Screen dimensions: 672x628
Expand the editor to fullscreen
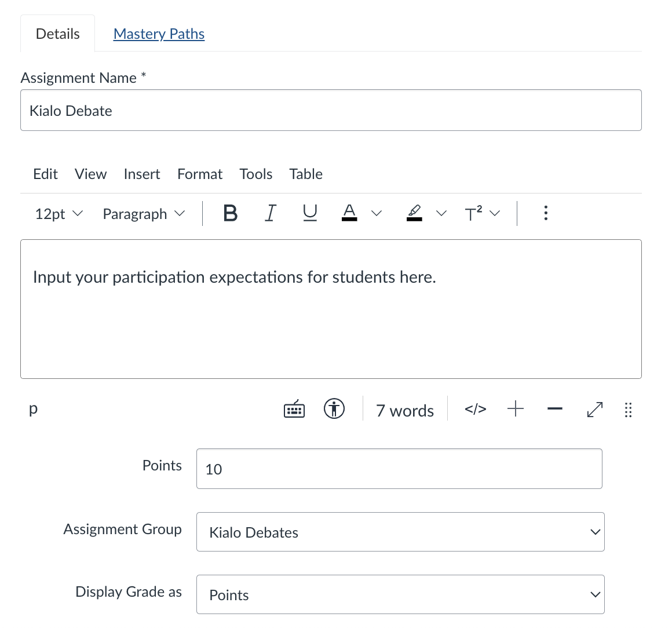pyautogui.click(x=594, y=410)
